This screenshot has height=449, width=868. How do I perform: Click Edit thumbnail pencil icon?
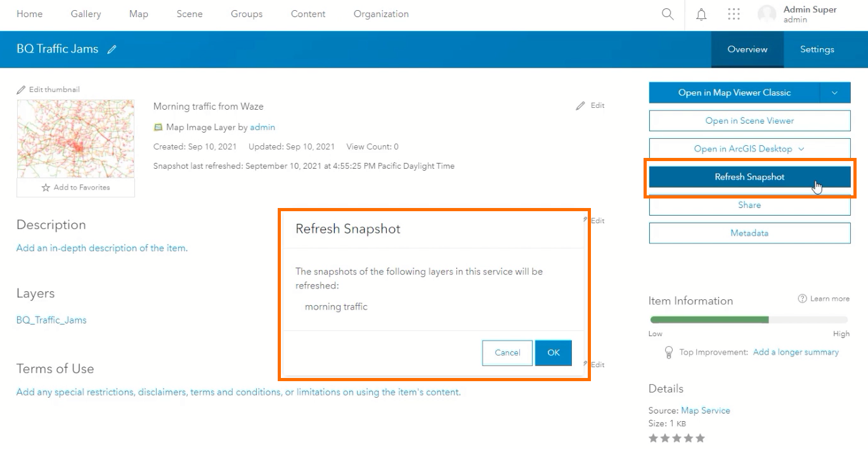(22, 89)
